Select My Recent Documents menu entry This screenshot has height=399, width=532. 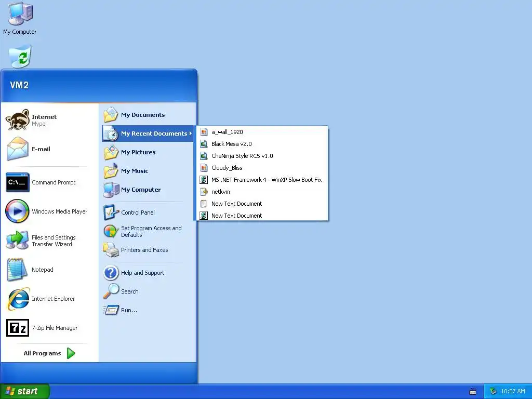148,134
